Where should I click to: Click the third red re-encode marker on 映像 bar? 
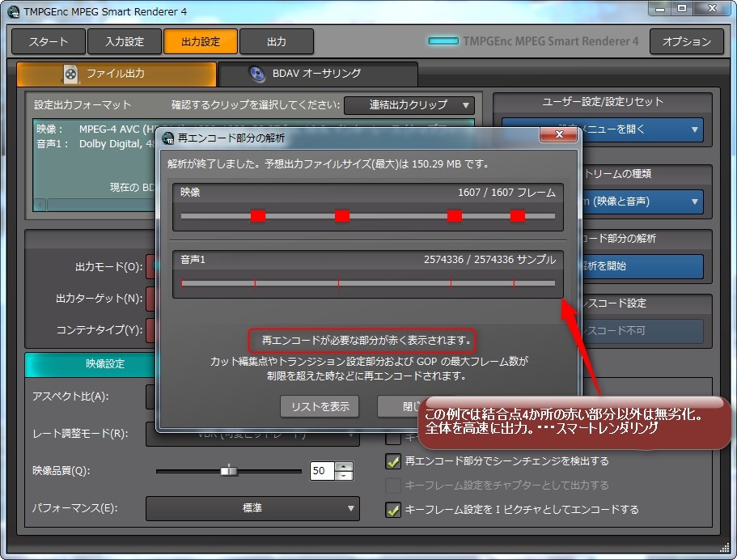[x=455, y=216]
